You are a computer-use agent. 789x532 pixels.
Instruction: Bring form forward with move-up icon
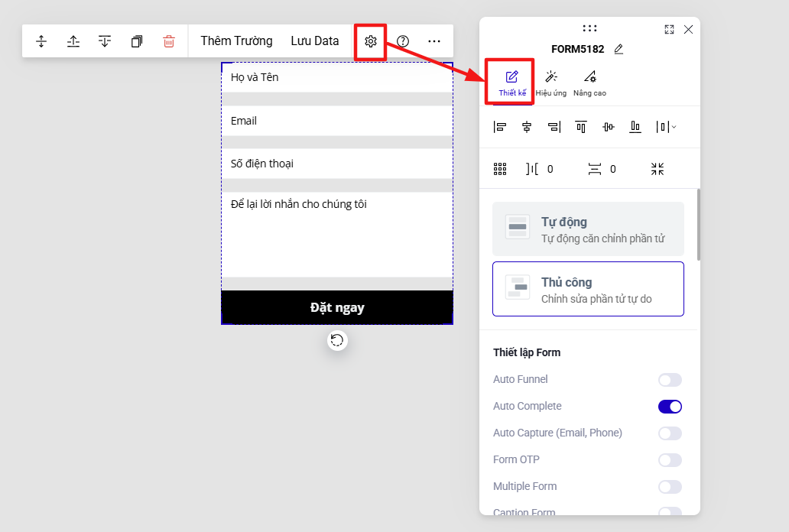(73, 41)
